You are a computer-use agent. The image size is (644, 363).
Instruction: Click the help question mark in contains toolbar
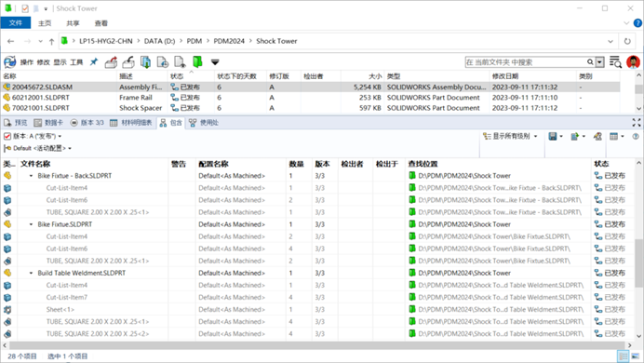click(636, 136)
